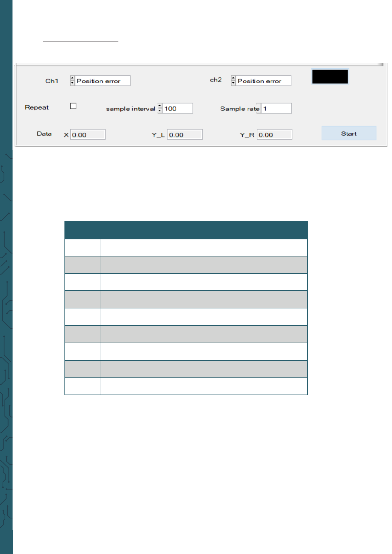Click the Y_L label
This screenshot has height=554, width=392.
158,135
